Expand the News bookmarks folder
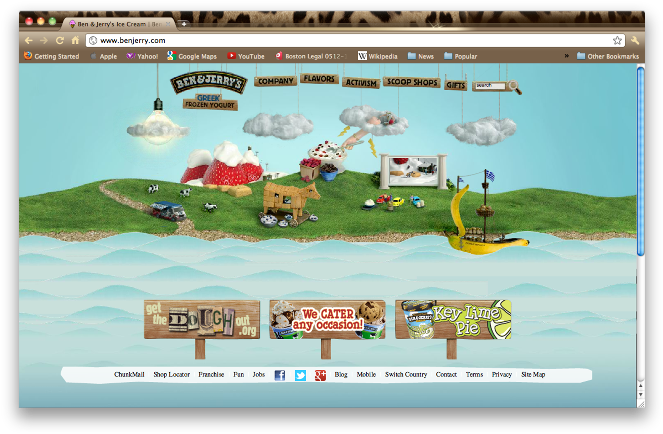Viewport: 663px width, 434px height. tap(421, 56)
